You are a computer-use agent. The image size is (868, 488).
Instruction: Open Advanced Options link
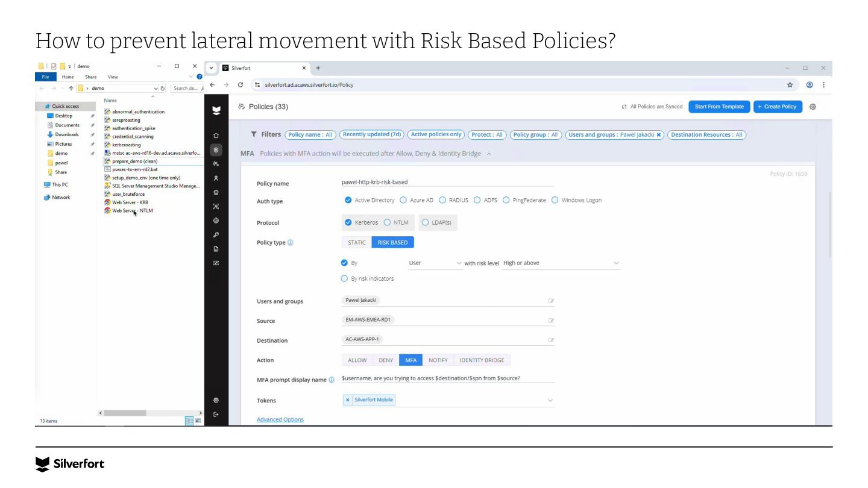click(x=280, y=419)
